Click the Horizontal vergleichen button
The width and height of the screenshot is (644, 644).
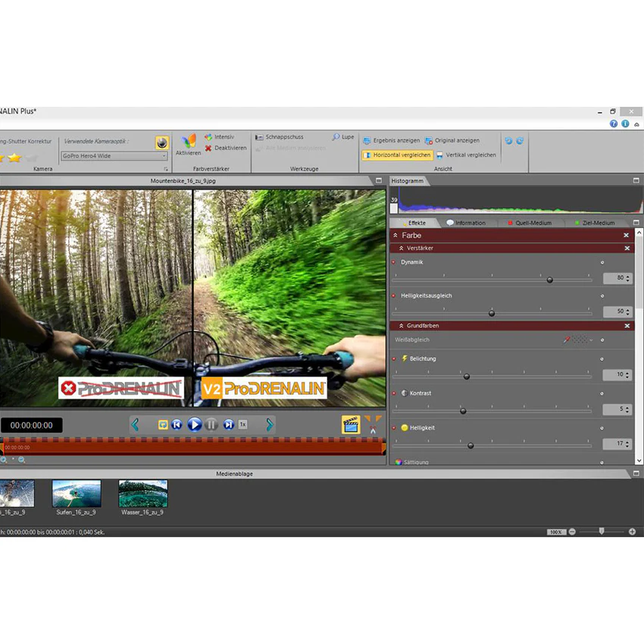coord(397,155)
